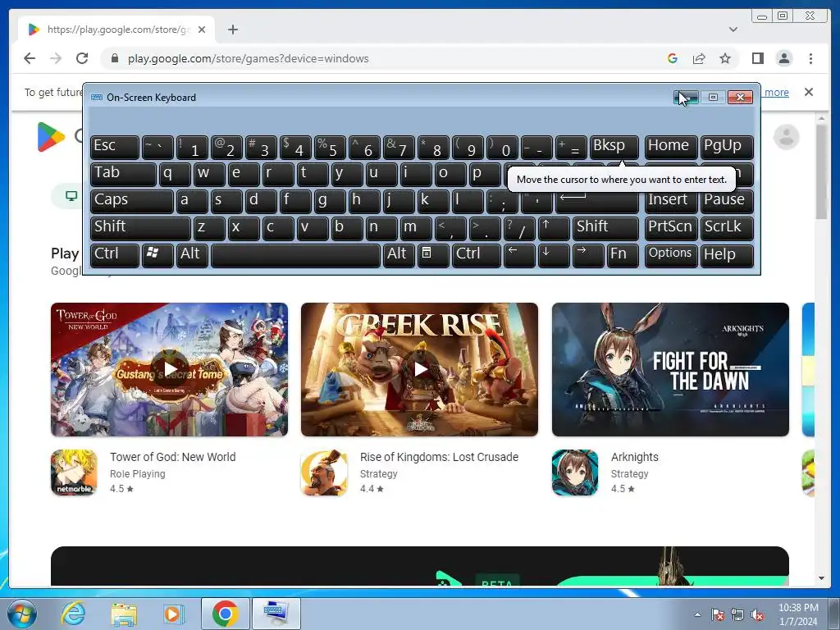
Task: Click the Windows device chip icon
Action: [71, 195]
